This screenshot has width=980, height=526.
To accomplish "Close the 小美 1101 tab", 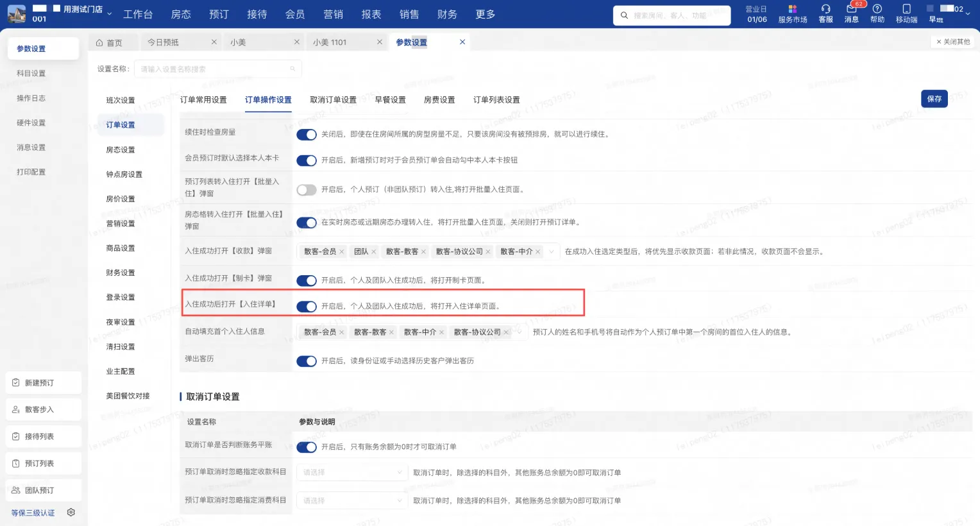I will click(380, 42).
